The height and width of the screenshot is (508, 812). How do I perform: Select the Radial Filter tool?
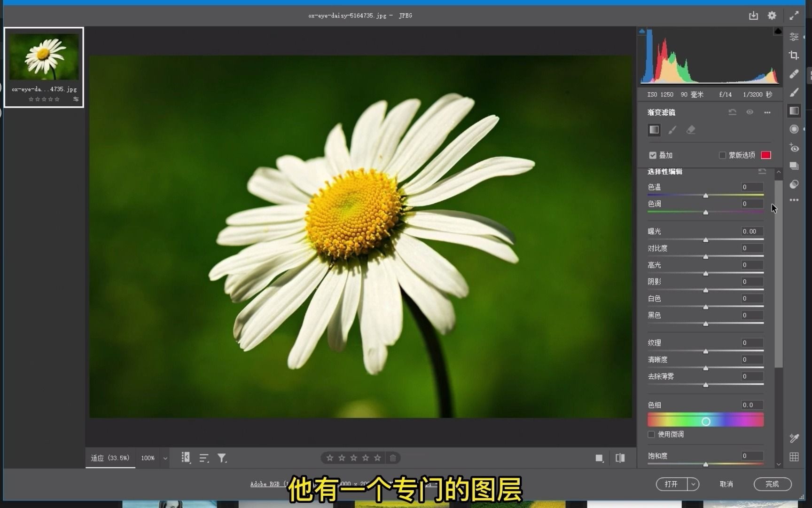coord(794,129)
